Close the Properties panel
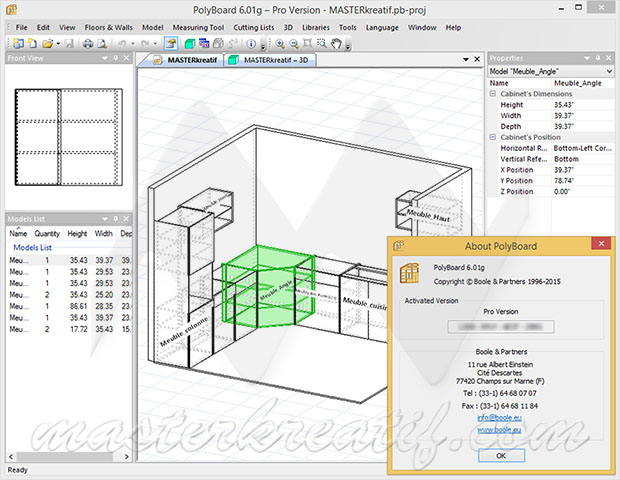Screen dimensions: 620x480 tap(609, 58)
